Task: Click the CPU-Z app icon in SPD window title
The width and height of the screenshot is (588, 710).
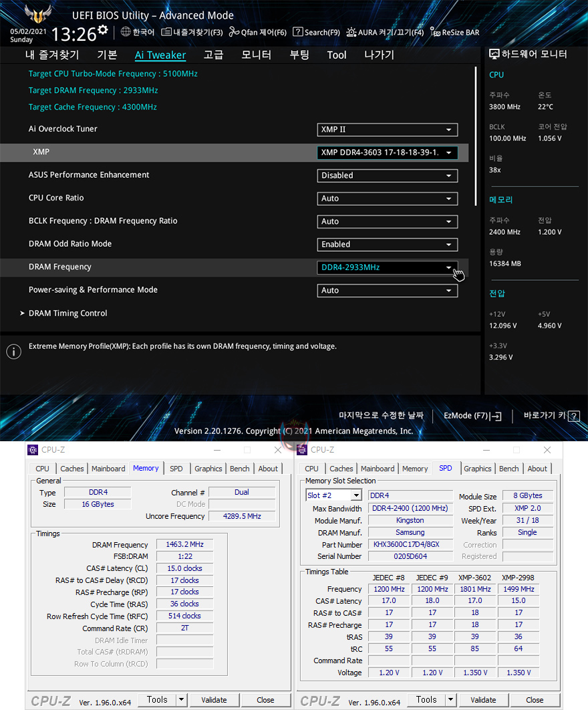Action: pyautogui.click(x=302, y=450)
